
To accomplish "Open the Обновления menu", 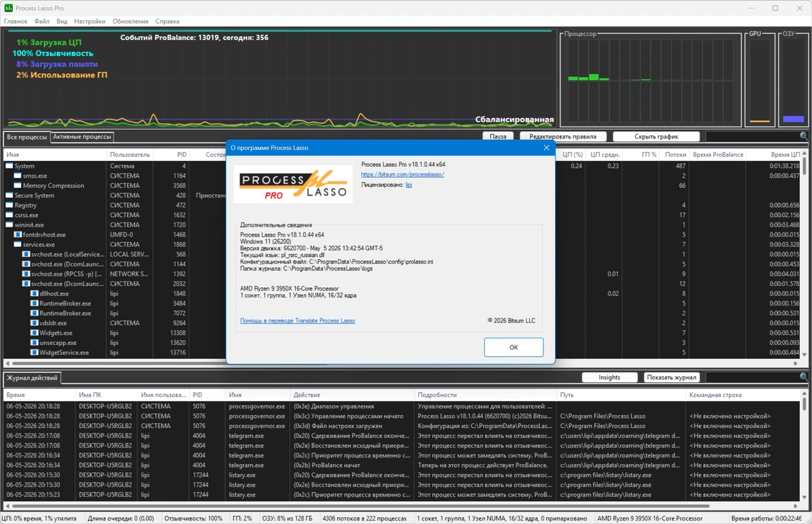I will 131,22.
